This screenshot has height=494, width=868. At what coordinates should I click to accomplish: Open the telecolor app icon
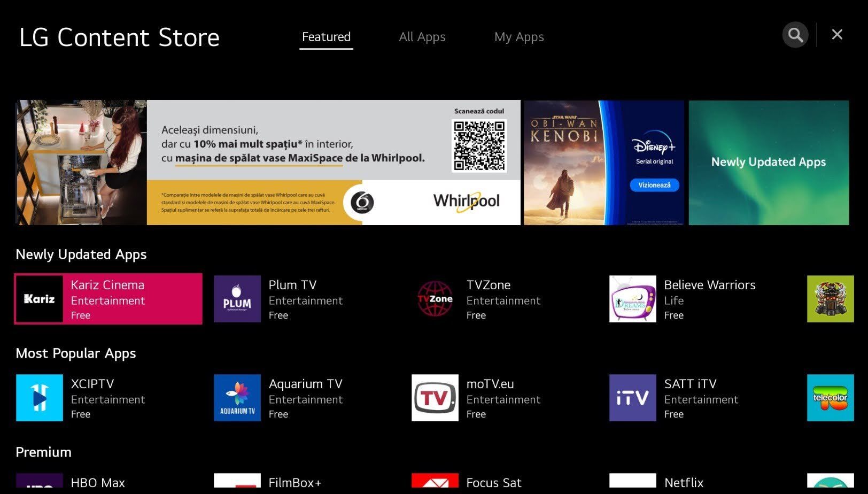(830, 398)
